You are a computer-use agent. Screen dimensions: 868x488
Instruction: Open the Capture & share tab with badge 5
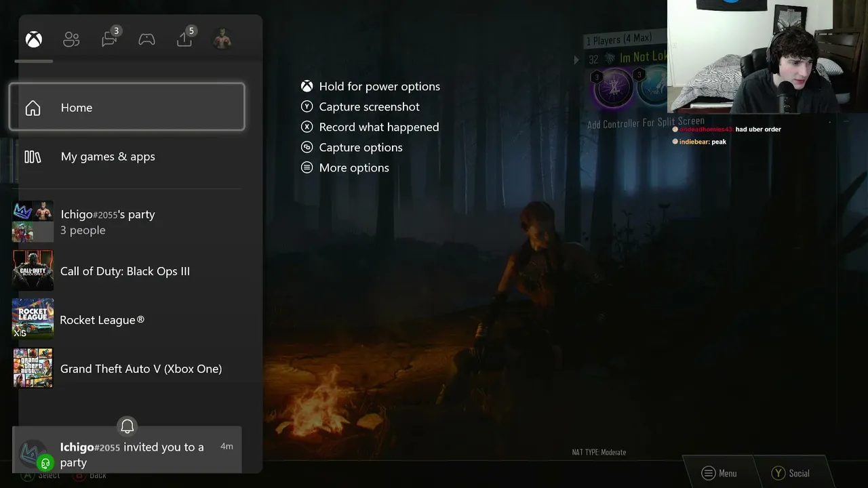(186, 38)
